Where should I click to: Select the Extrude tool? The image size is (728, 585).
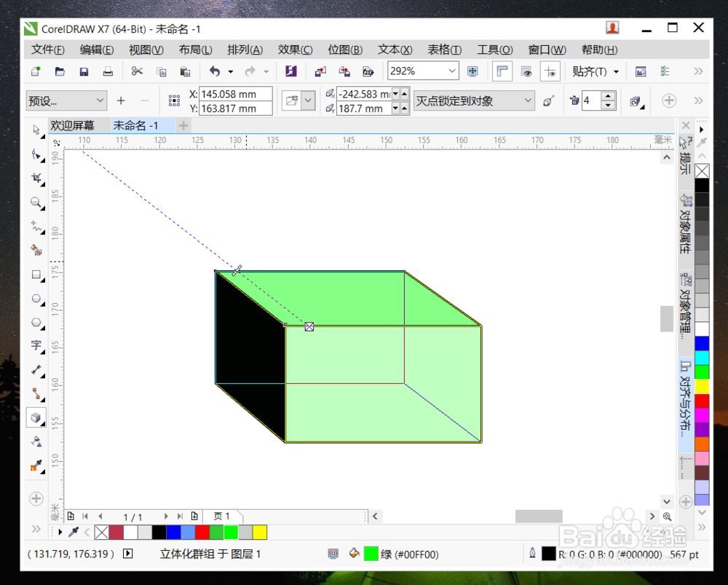[x=36, y=417]
